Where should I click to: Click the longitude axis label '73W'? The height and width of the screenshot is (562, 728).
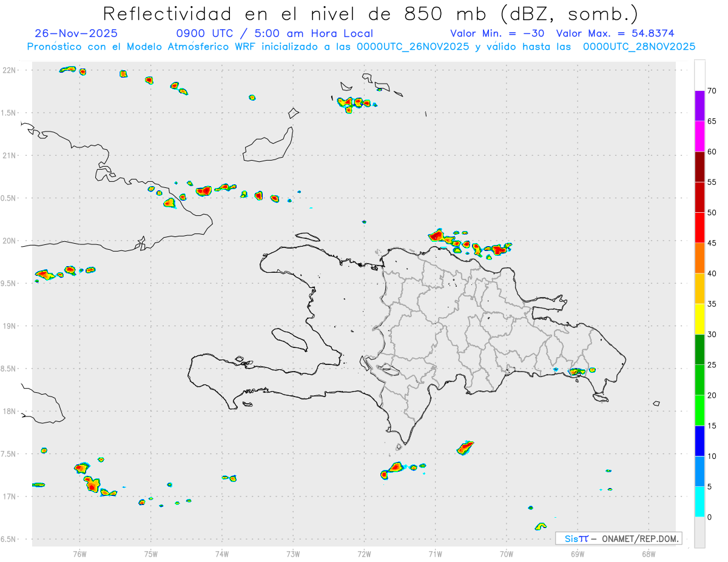[x=293, y=554]
